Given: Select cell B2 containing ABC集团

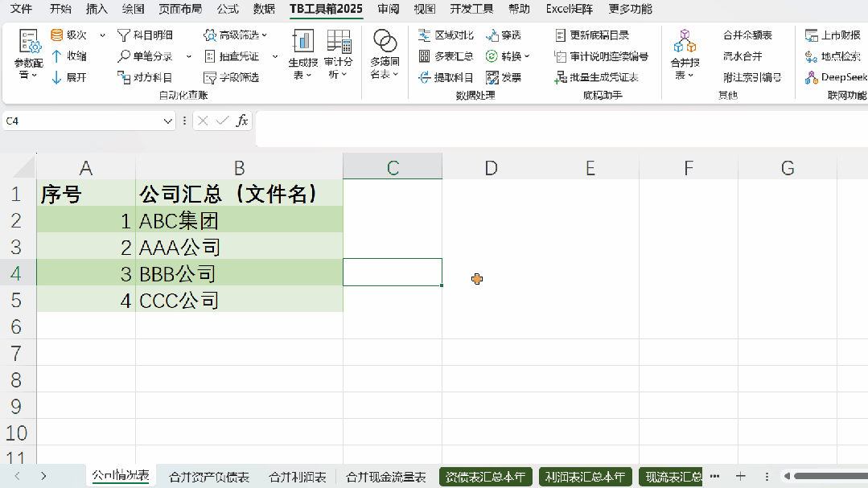Looking at the screenshot, I should point(239,219).
